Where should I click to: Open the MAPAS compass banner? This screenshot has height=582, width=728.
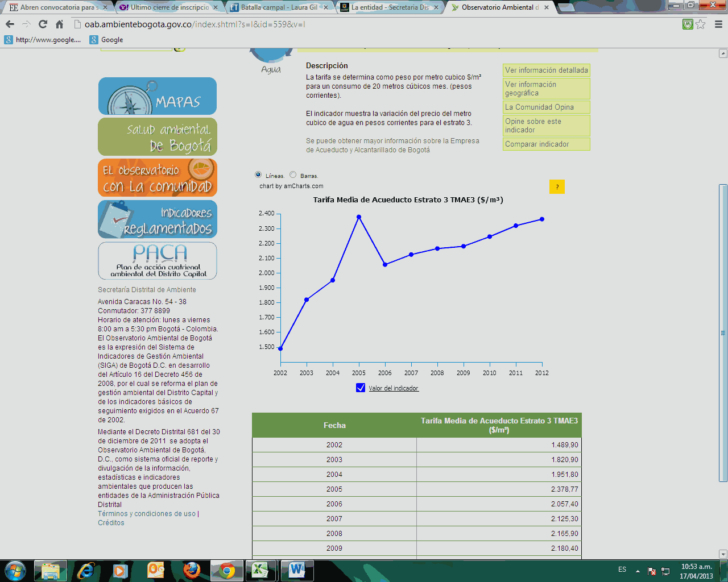coord(158,96)
